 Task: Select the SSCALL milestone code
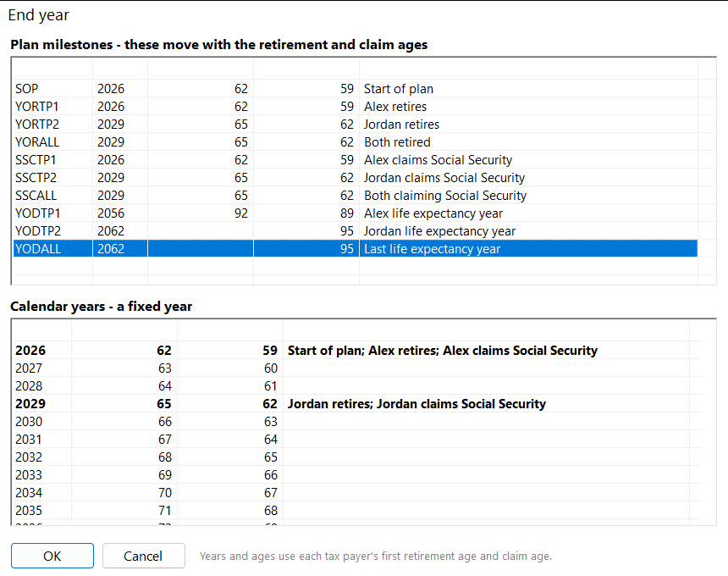coord(36,195)
